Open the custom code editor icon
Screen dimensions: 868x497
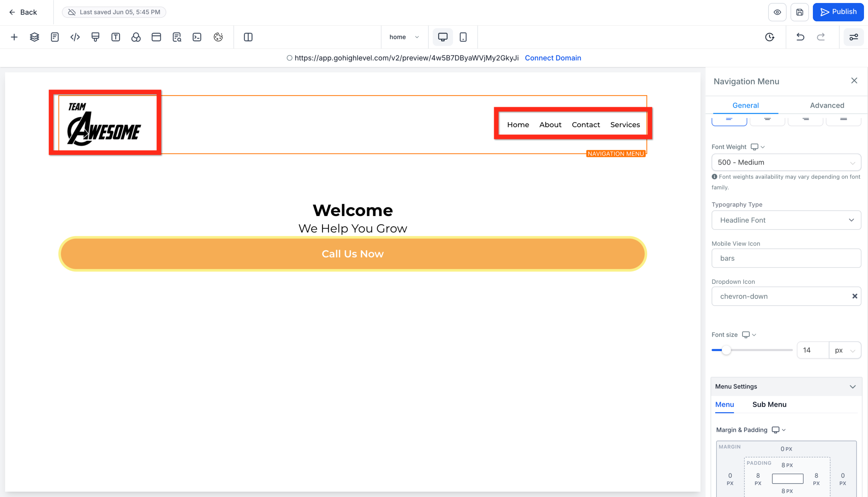pos(75,37)
